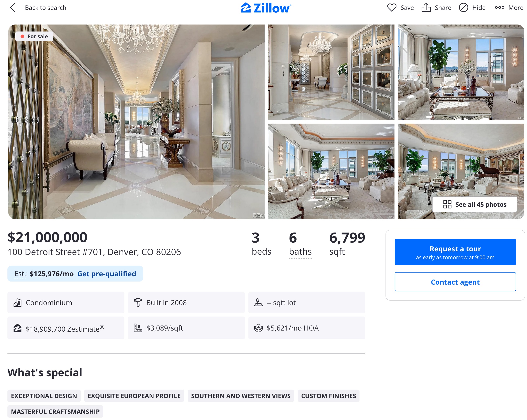The image size is (527, 420).
Task: Click the underlined Est. monthly payment label
Action: pos(21,274)
